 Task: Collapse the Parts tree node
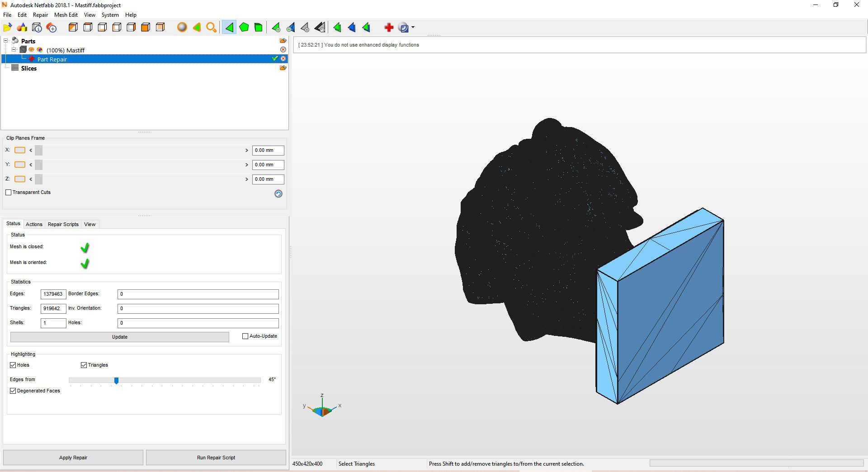point(6,41)
